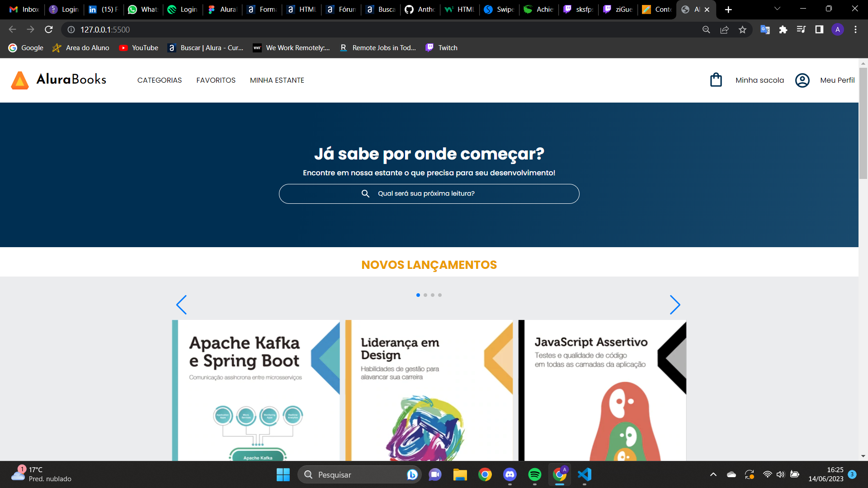
Task: Select the first carousel pagination dot
Action: point(418,295)
